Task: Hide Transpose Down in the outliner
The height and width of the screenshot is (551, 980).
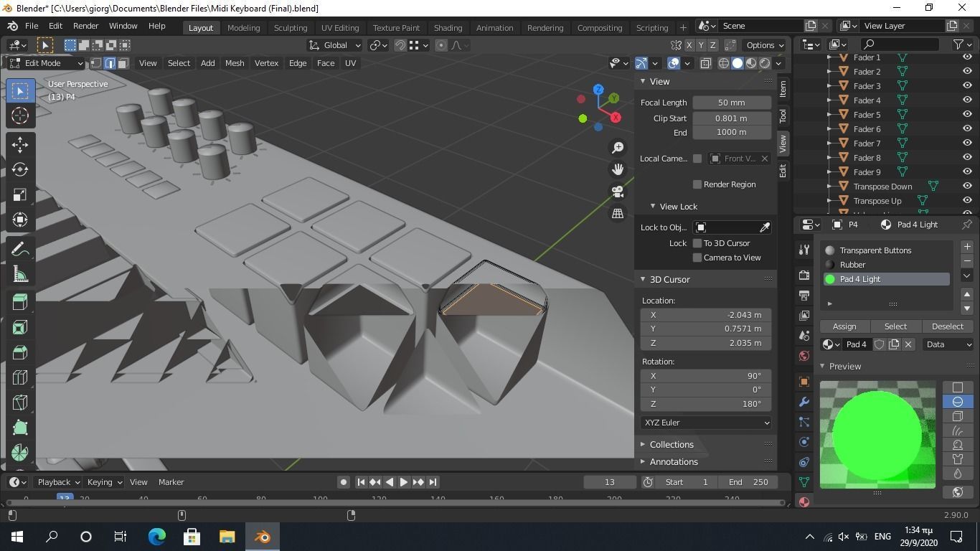Action: (967, 187)
